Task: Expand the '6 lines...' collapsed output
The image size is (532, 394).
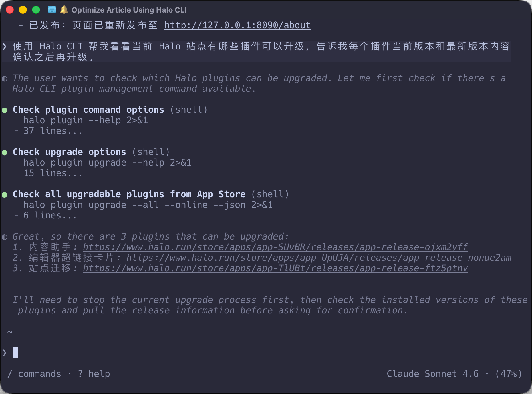Action: point(50,216)
